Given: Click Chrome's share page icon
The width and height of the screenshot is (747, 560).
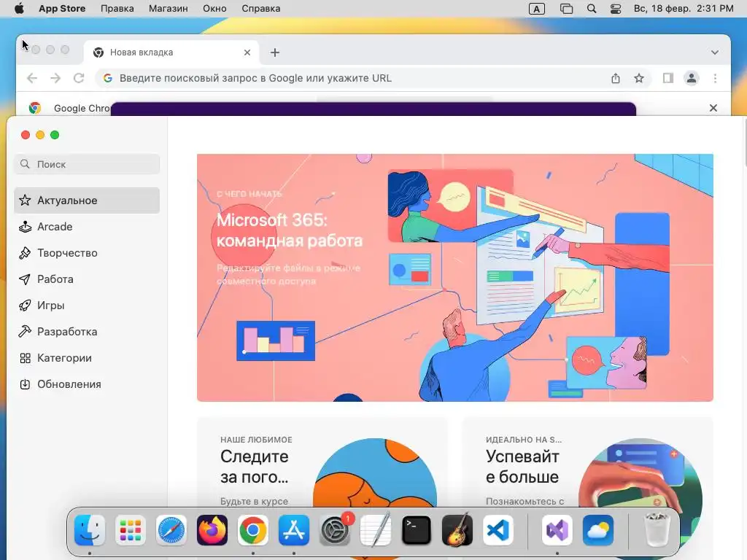Looking at the screenshot, I should pos(616,78).
